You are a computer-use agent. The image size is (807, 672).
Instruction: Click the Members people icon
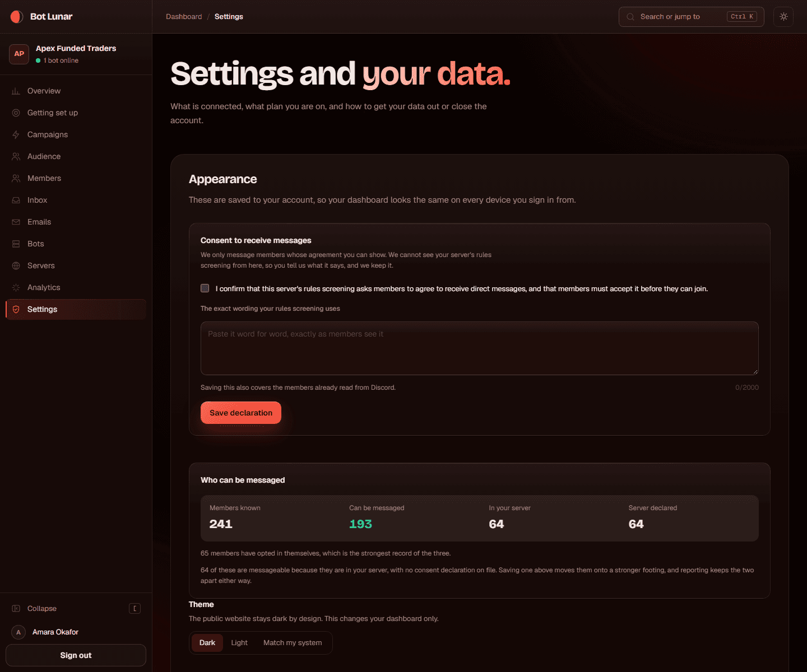[16, 178]
